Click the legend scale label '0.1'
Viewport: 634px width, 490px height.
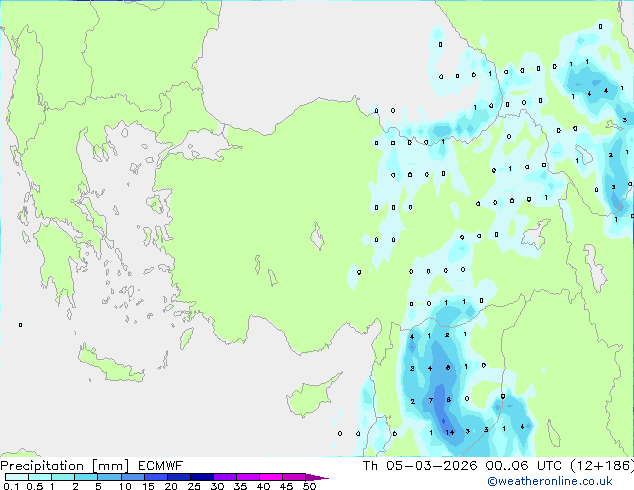[11, 486]
